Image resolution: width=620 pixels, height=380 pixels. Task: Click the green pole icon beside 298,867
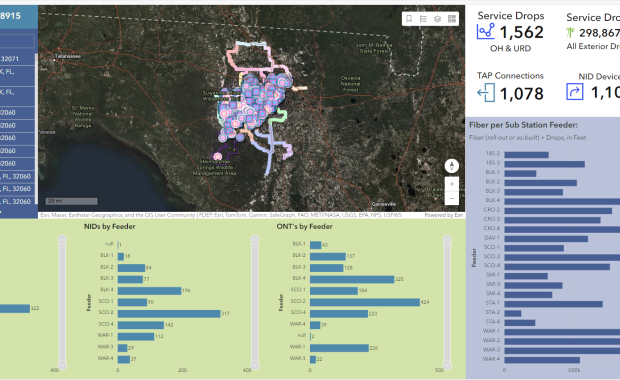(570, 32)
